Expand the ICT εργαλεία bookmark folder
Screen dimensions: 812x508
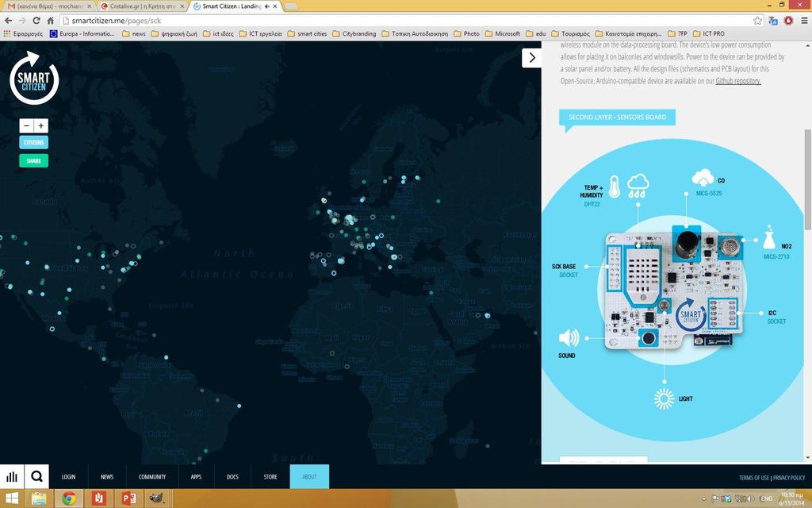tap(260, 33)
